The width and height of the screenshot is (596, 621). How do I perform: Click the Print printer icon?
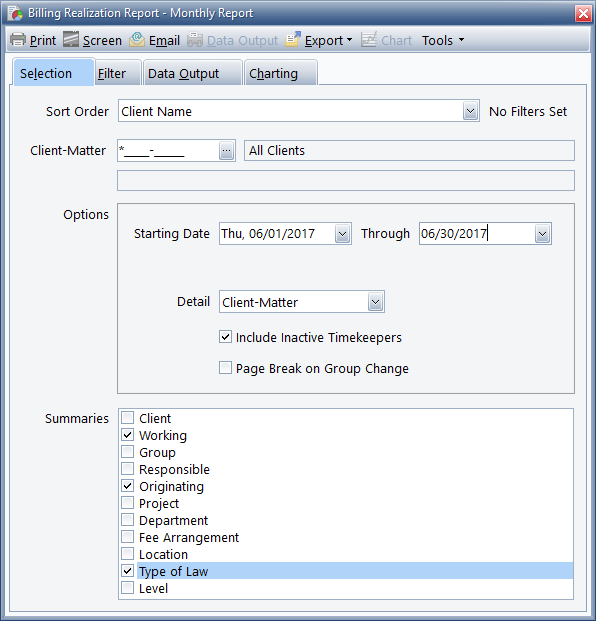[x=17, y=40]
